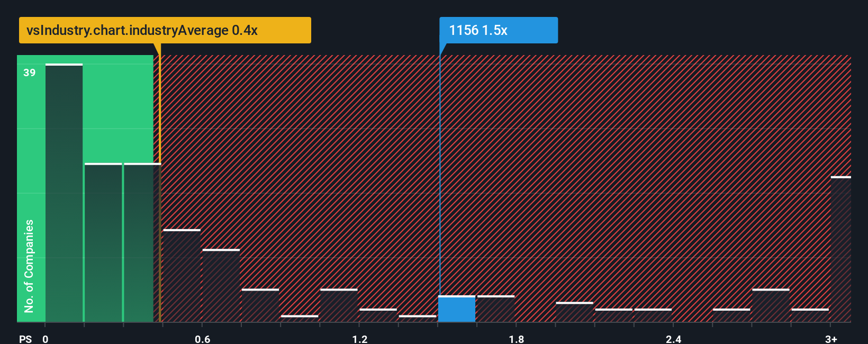Click the 1.2 axis tick label
868x344 pixels.
[x=360, y=339]
